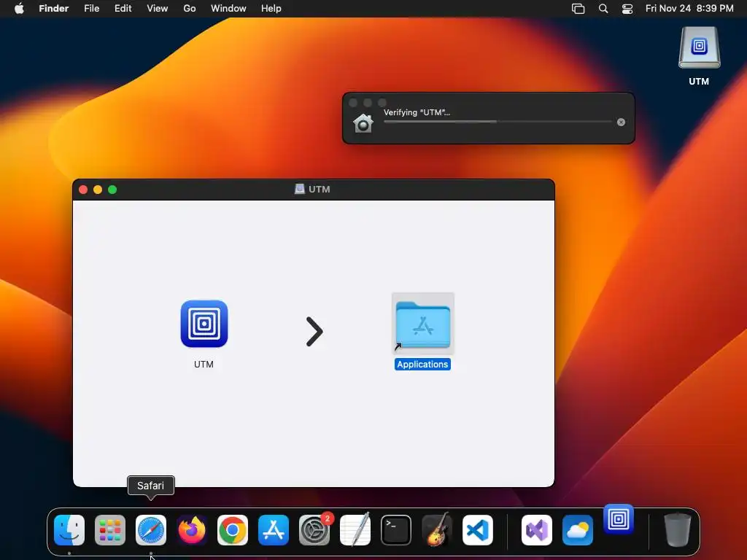Open Terminal from the Dock
The image size is (747, 560).
[x=396, y=530]
